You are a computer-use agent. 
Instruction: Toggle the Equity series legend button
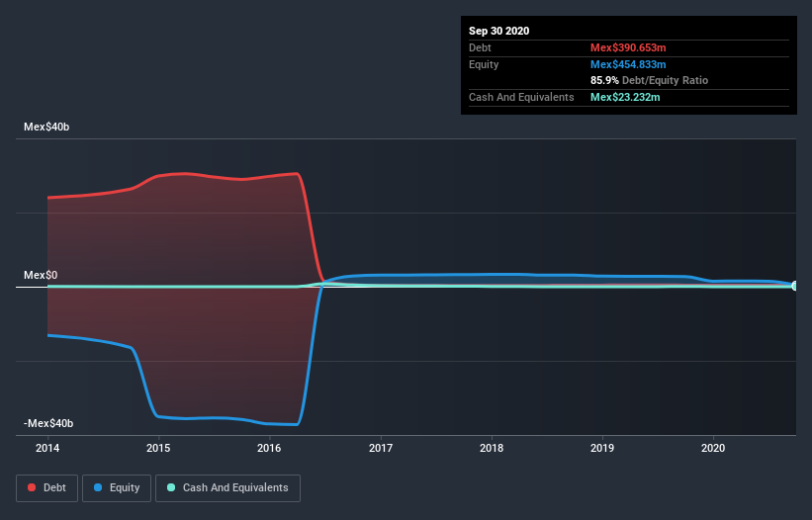[x=117, y=488]
